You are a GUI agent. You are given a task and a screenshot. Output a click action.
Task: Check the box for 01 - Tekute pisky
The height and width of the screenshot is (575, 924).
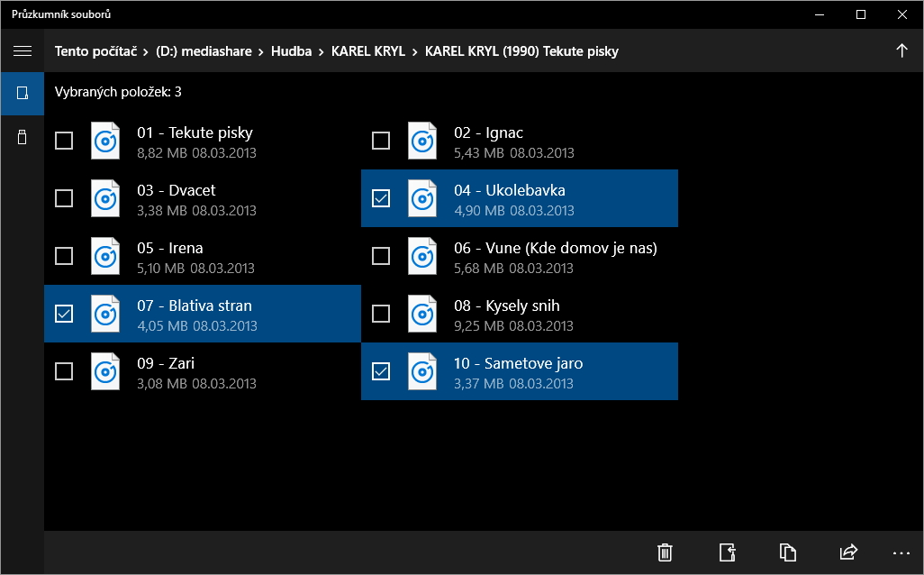(x=64, y=141)
